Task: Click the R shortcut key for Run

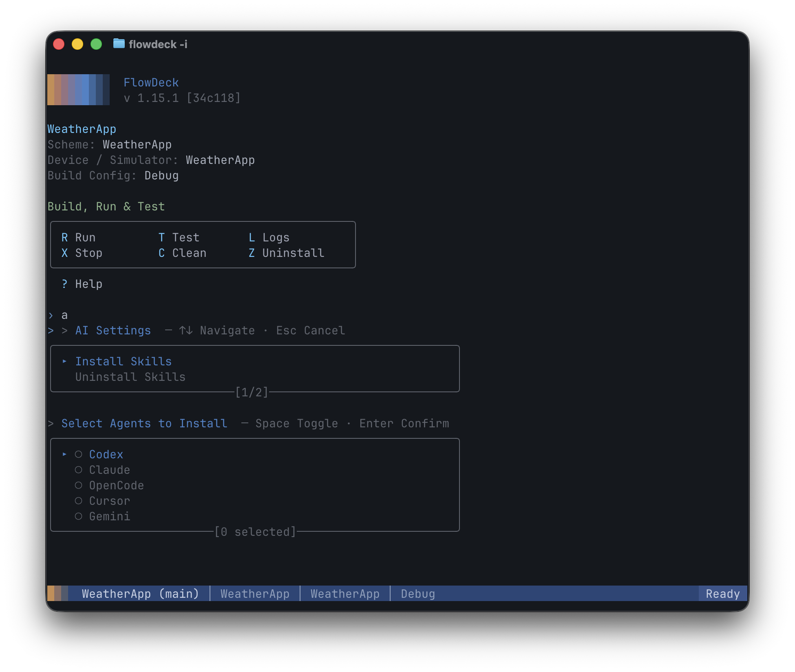Action: point(64,238)
